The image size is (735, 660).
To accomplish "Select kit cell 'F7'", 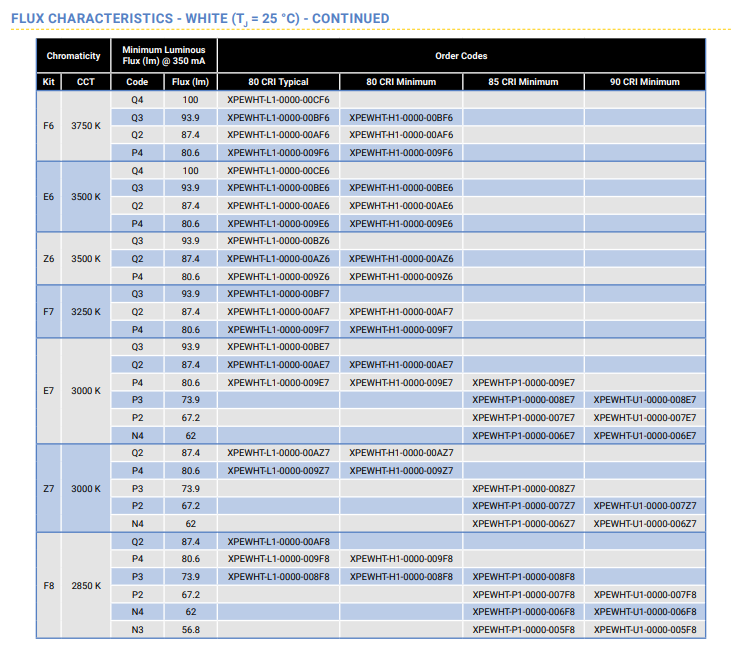I will (x=49, y=312).
